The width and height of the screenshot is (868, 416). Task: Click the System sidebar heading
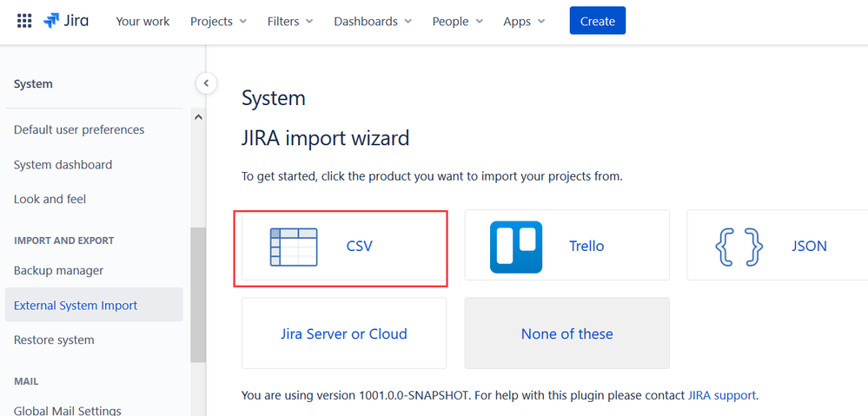pos(33,84)
